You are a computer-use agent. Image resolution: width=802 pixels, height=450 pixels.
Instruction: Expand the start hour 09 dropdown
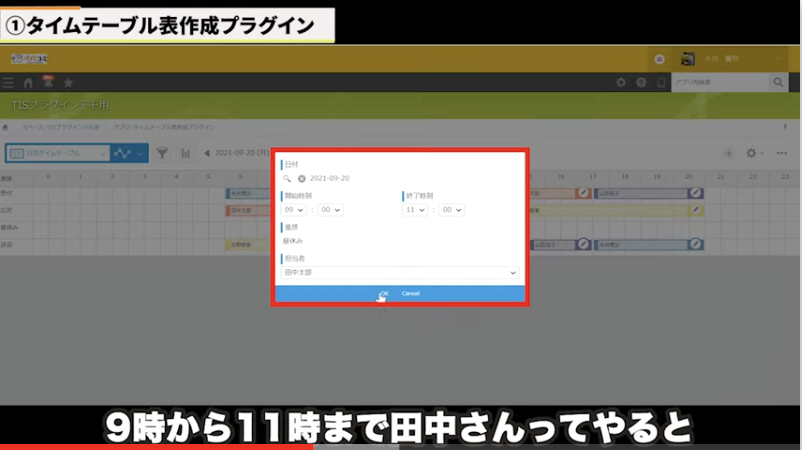coord(296,210)
